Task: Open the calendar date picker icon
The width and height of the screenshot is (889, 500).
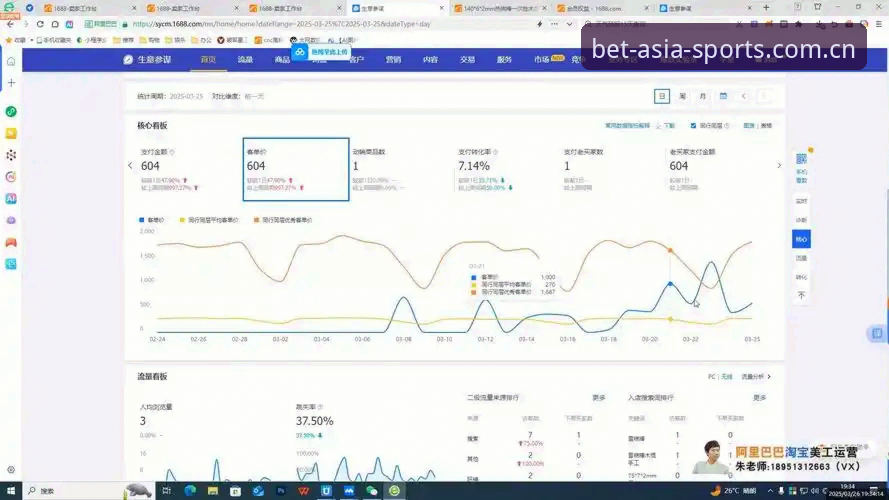Action: point(723,96)
